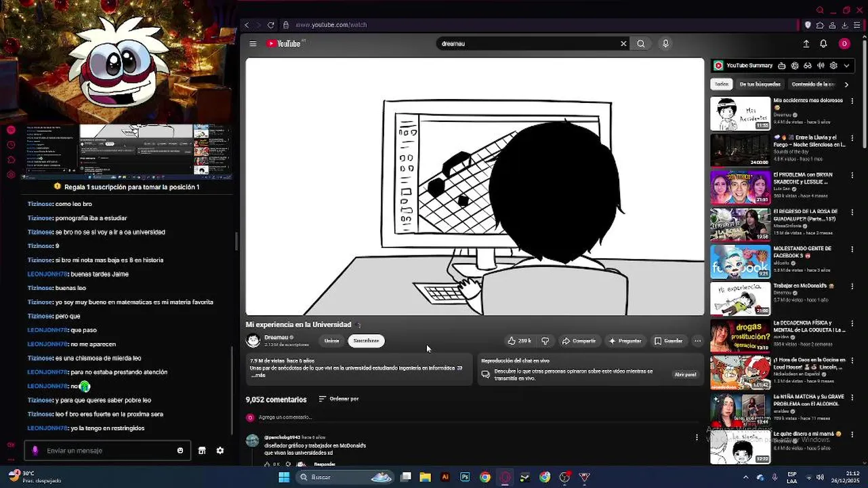
Task: Toggle the 'Suscribirse' subscribe button
Action: tap(366, 341)
